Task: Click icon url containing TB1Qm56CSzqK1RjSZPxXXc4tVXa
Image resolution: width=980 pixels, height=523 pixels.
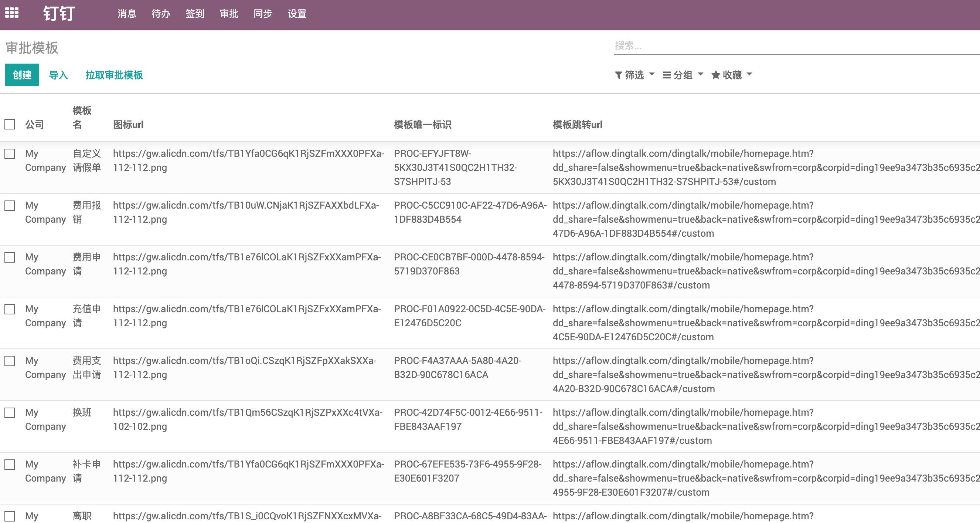Action: click(x=248, y=419)
